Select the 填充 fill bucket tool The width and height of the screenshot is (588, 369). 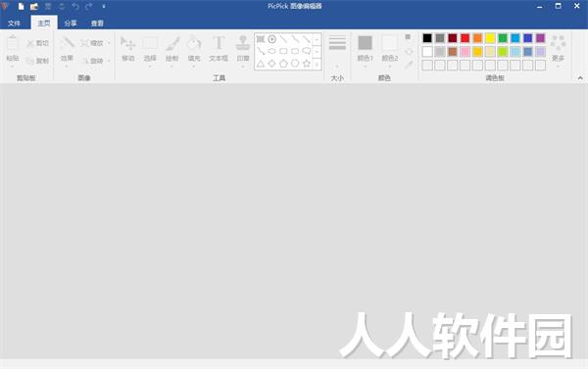coord(194,52)
